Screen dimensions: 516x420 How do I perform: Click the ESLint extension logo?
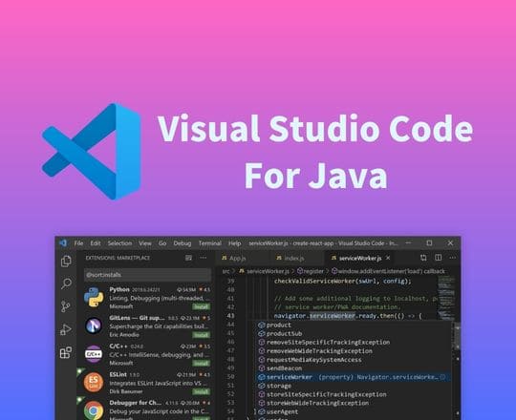click(x=94, y=382)
